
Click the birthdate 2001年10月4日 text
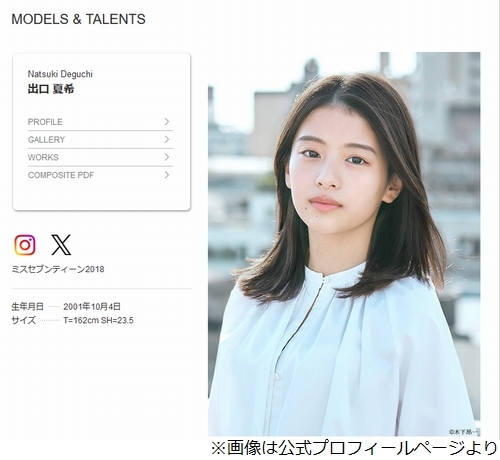[92, 306]
